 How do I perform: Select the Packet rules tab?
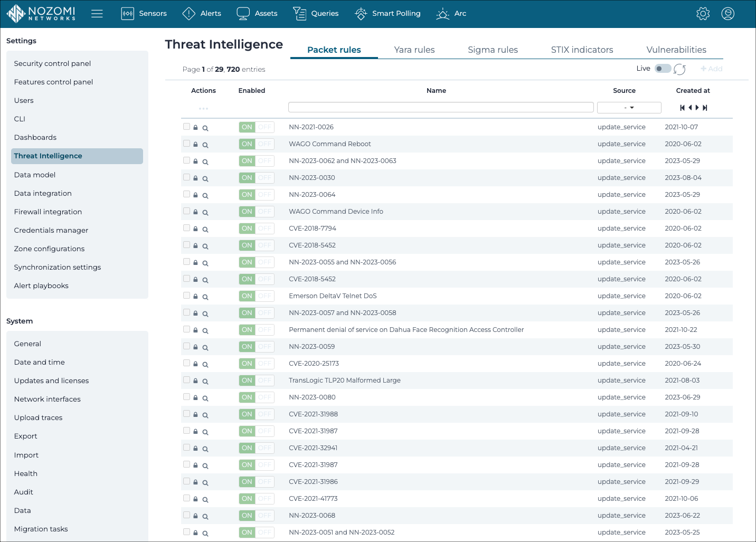click(x=334, y=50)
